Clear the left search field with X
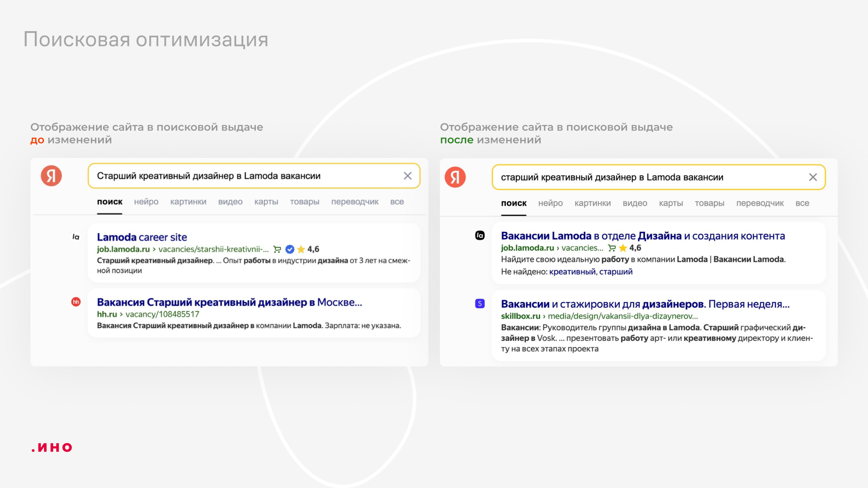868x488 pixels. tap(408, 176)
